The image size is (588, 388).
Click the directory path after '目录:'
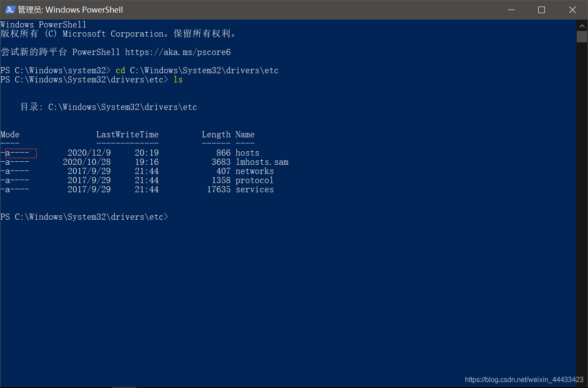123,107
